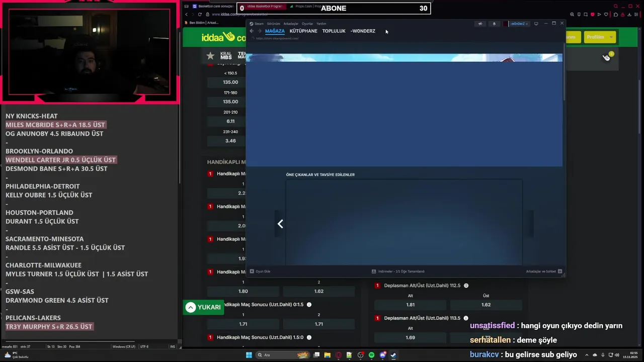Open the TOPLULUK tab in Steam
The width and height of the screenshot is (644, 362).
(334, 31)
